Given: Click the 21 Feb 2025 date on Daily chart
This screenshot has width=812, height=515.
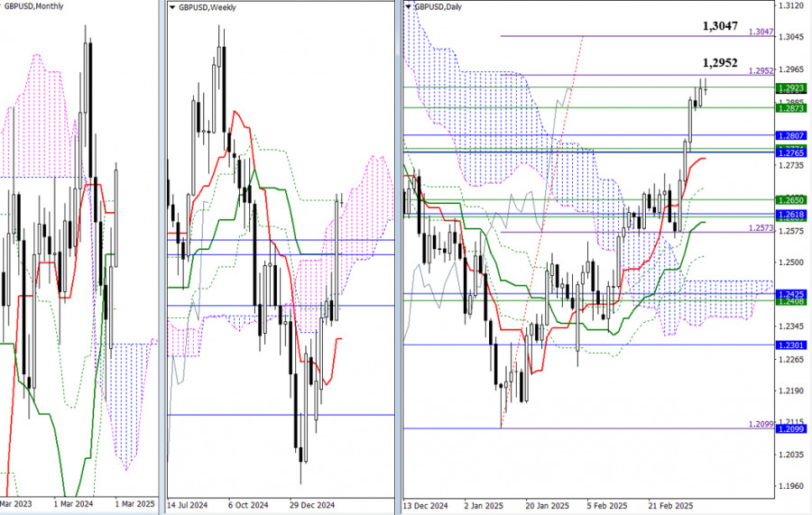Looking at the screenshot, I should coord(670,505).
